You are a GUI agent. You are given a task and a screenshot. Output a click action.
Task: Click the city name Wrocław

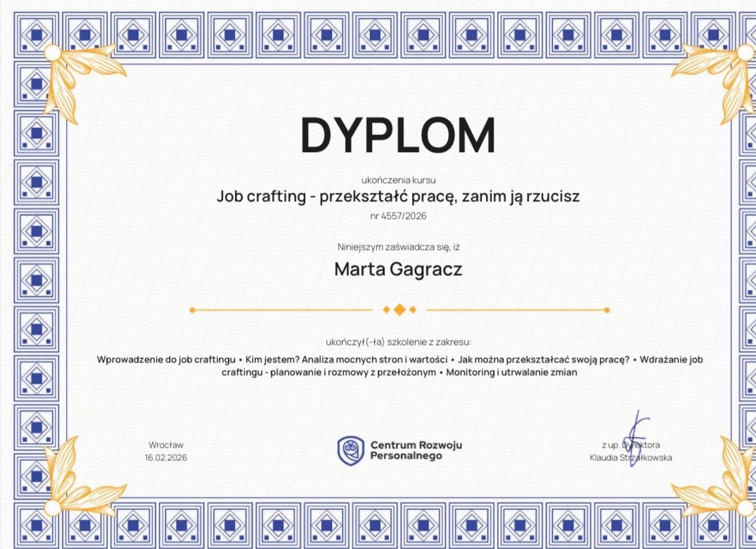click(x=166, y=445)
